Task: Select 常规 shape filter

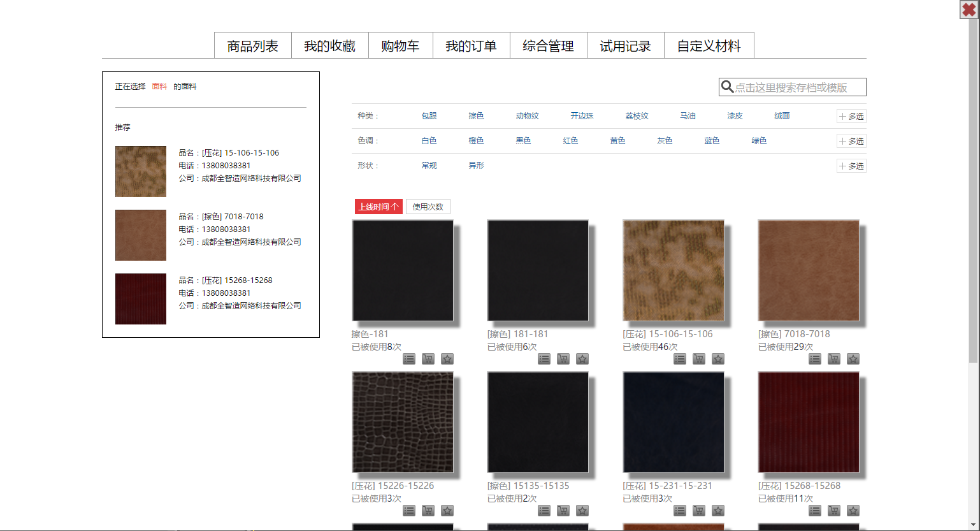Action: pos(429,166)
